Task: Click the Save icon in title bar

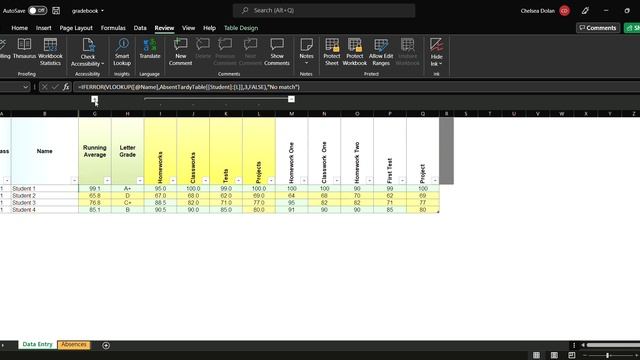Action: [x=56, y=11]
